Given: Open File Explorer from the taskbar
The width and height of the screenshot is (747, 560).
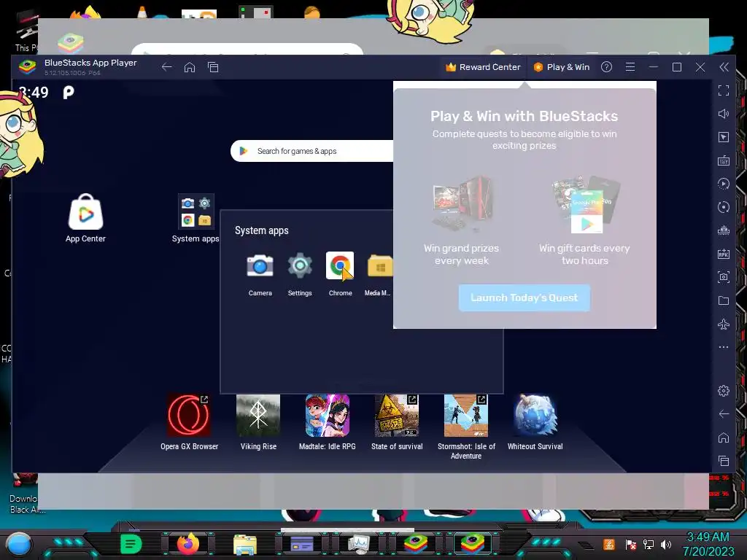Looking at the screenshot, I should 245,544.
